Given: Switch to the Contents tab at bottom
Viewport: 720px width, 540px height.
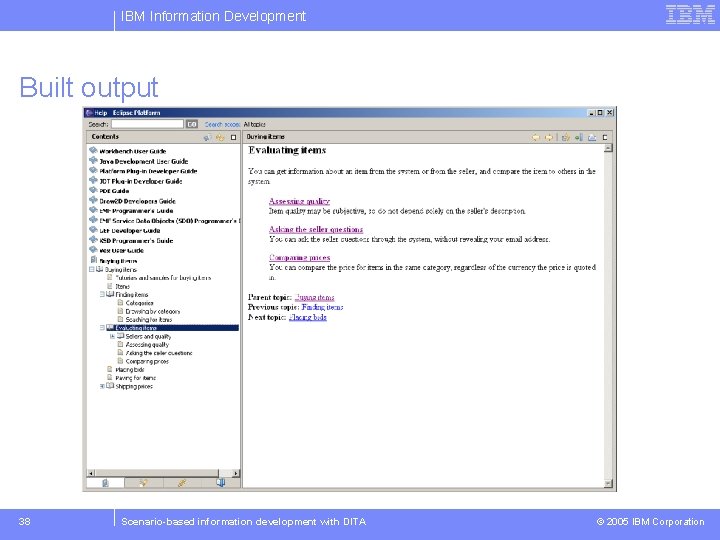Looking at the screenshot, I should tap(105, 483).
